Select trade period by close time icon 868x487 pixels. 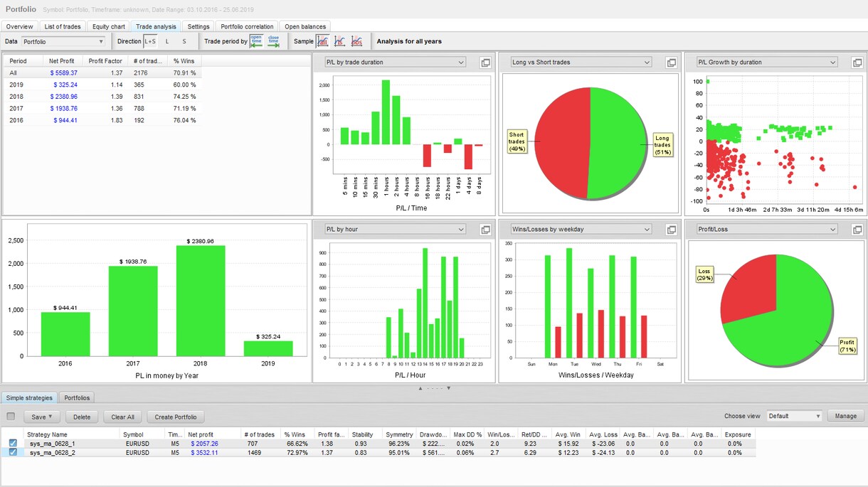click(x=273, y=41)
